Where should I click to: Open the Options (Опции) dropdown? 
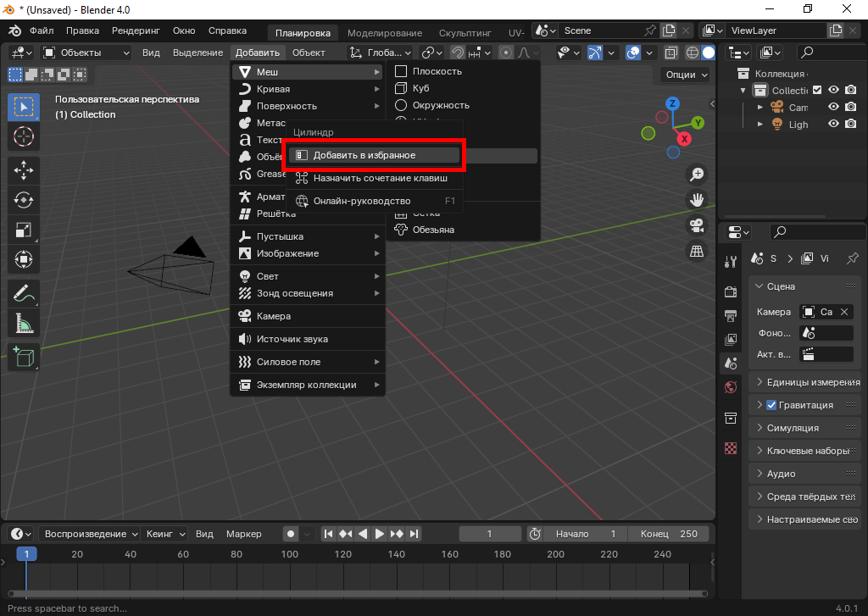[x=686, y=75]
